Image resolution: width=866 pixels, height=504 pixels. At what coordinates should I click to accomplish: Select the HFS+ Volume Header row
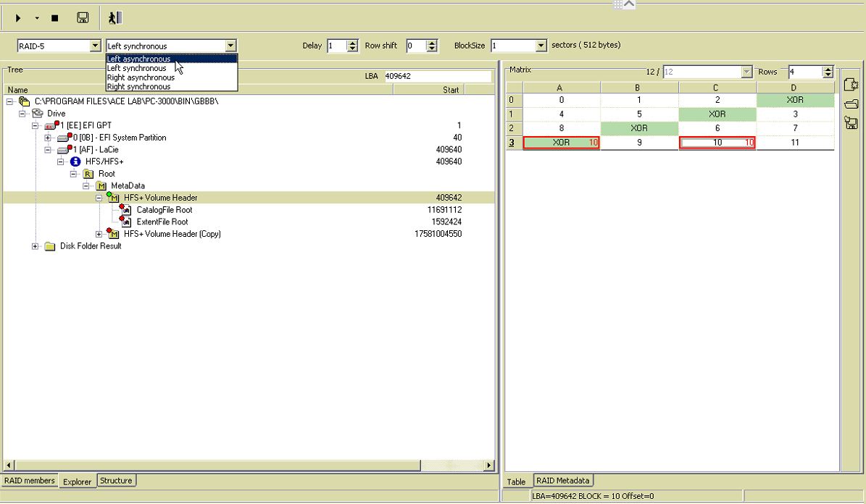[249, 198]
